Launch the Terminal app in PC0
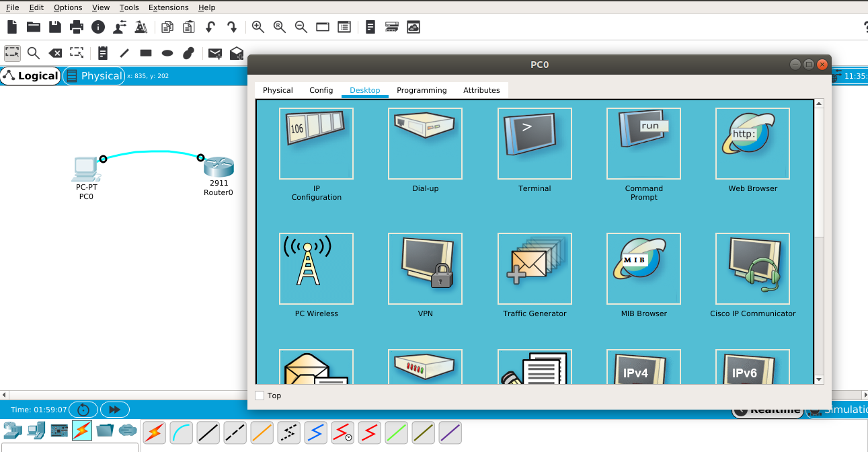868x452 pixels. tap(535, 143)
